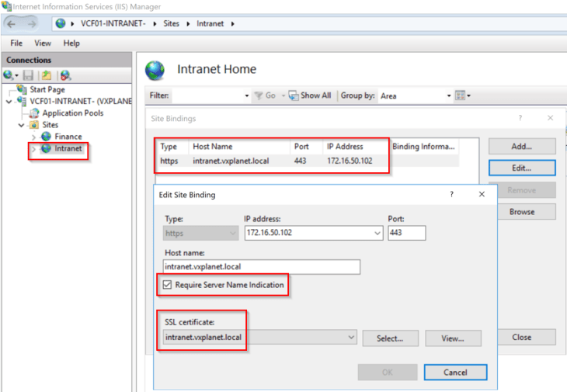Close the Edit Site Binding dialog
567x392 pixels.
click(482, 194)
